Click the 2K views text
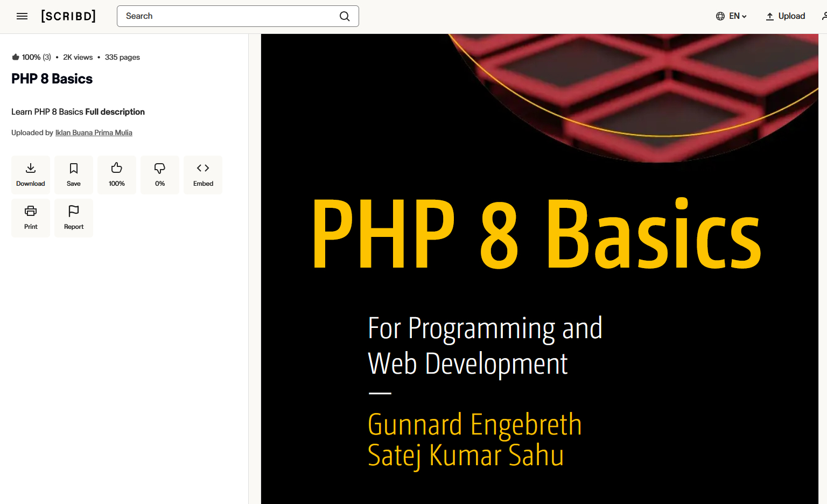 click(78, 57)
